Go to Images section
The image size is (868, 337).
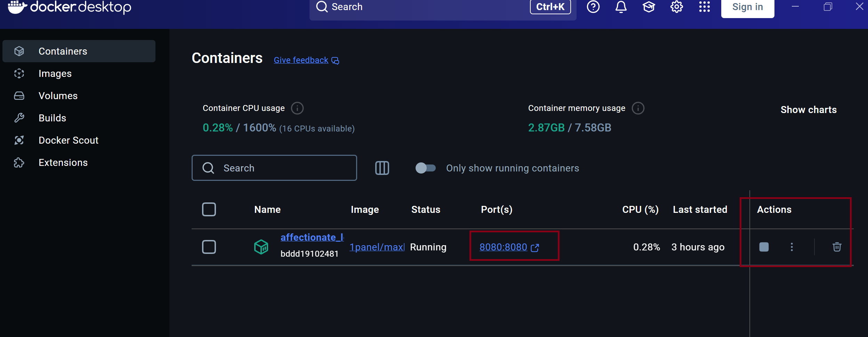click(x=79, y=73)
